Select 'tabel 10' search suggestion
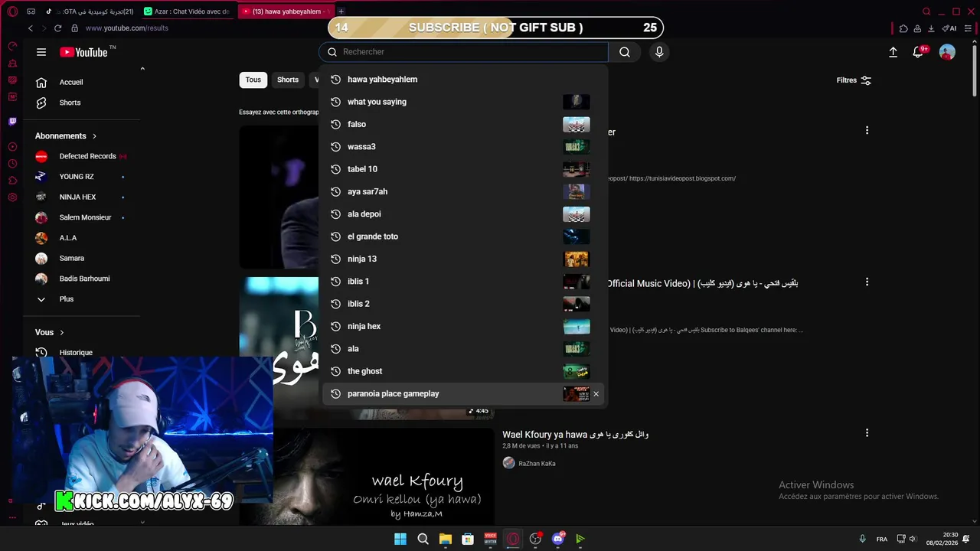 click(463, 169)
